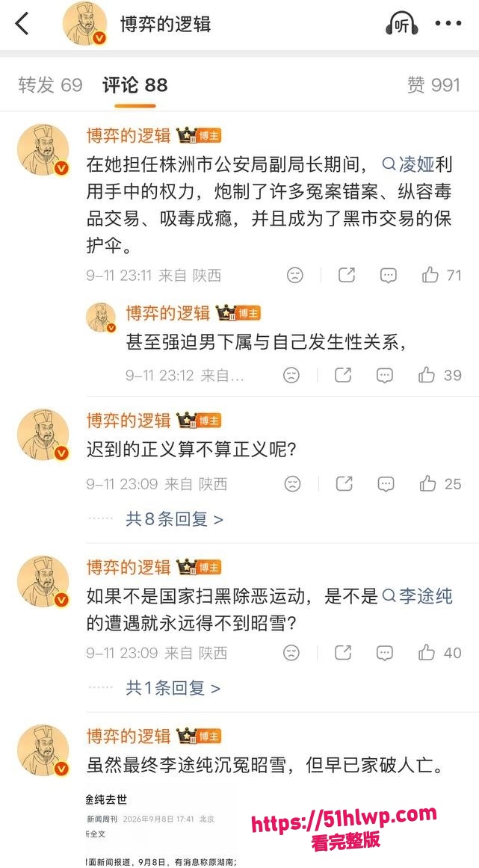479x868 pixels.
Task: Like the reply with 39 likes
Action: [439, 375]
